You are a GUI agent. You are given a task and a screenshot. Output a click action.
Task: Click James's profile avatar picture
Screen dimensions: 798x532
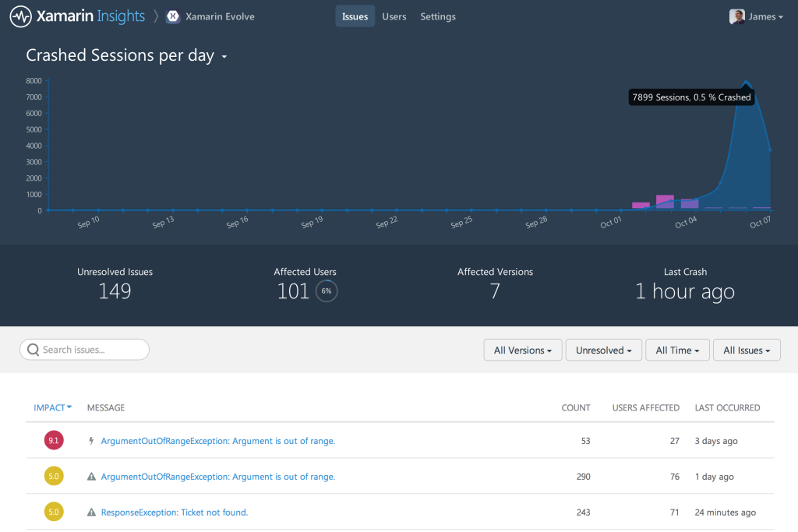(x=736, y=16)
